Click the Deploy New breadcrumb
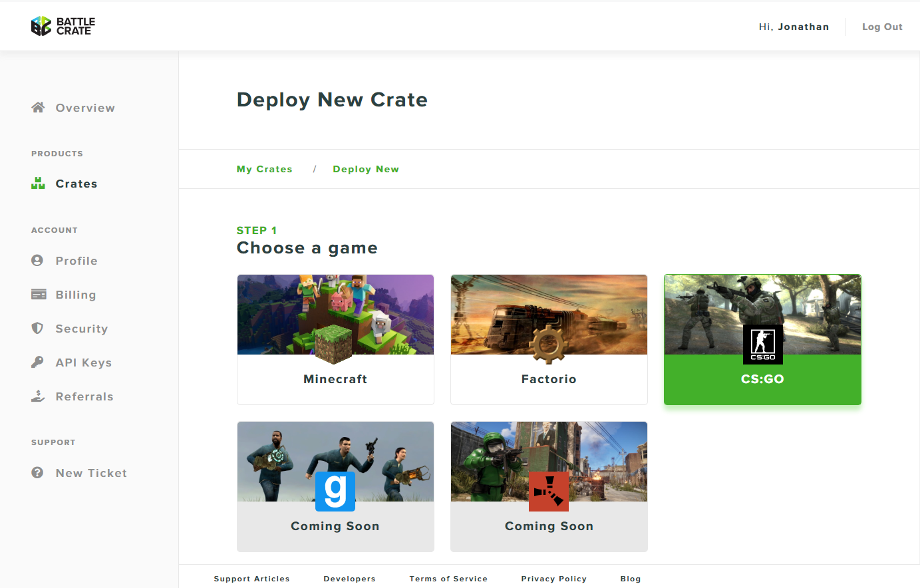Viewport: 920px width, 588px height. (366, 169)
